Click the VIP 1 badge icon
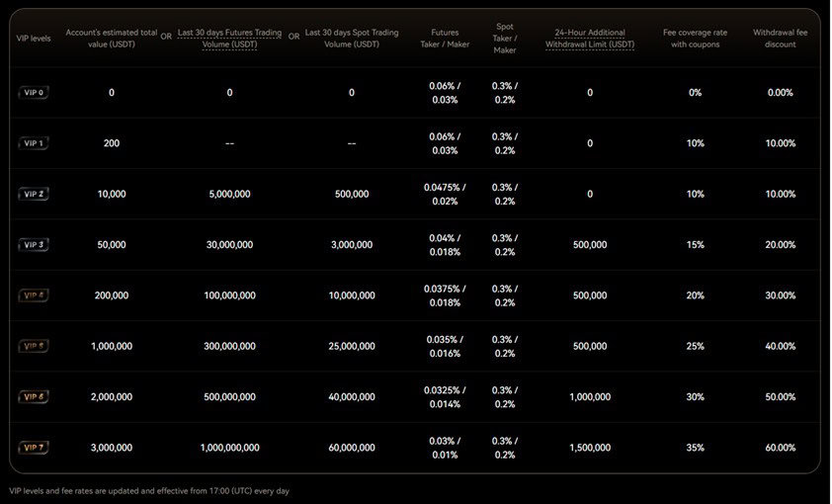 point(33,143)
